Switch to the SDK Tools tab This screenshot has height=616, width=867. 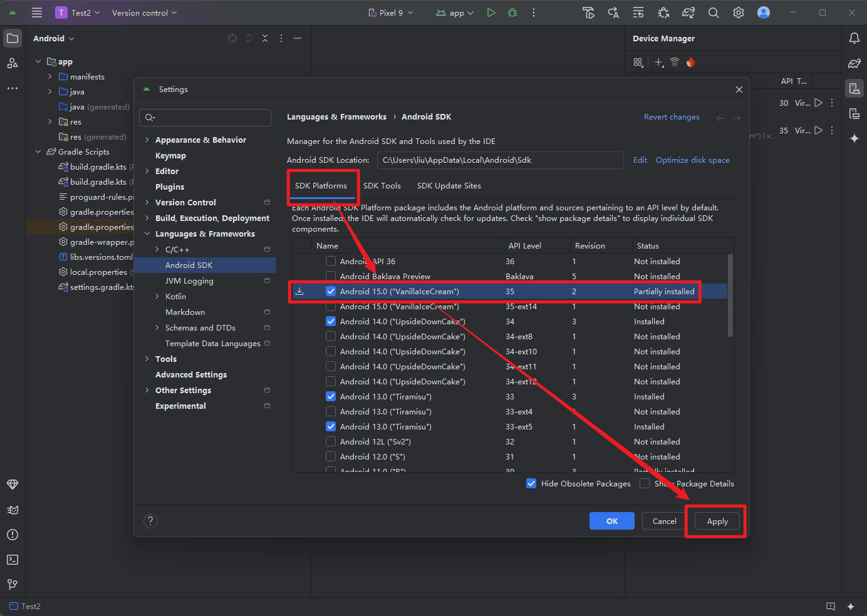pos(382,186)
